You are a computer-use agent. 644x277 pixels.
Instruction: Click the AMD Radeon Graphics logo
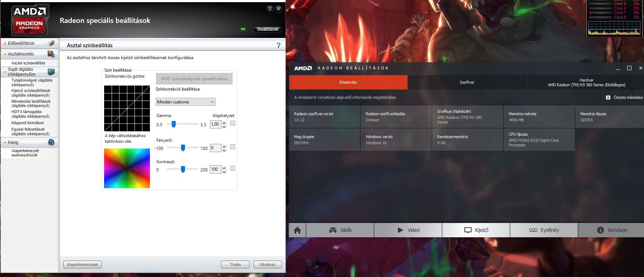pyautogui.click(x=29, y=20)
